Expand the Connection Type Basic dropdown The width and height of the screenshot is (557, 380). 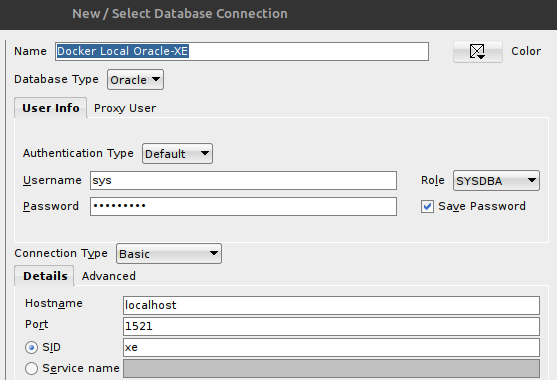(169, 254)
